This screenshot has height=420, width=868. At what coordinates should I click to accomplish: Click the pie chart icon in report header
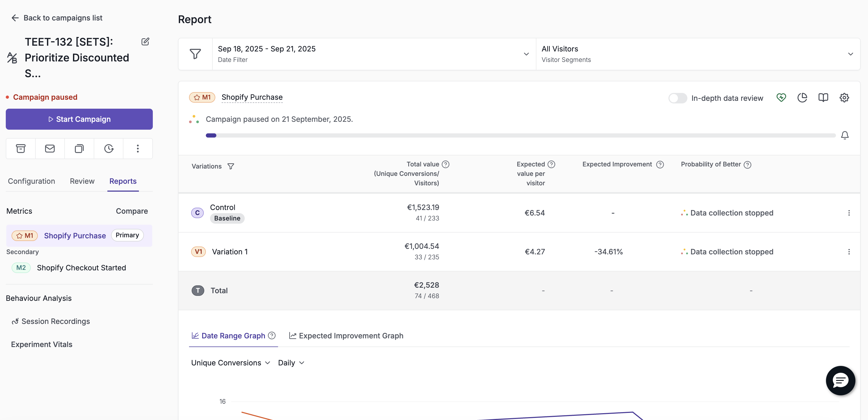802,98
